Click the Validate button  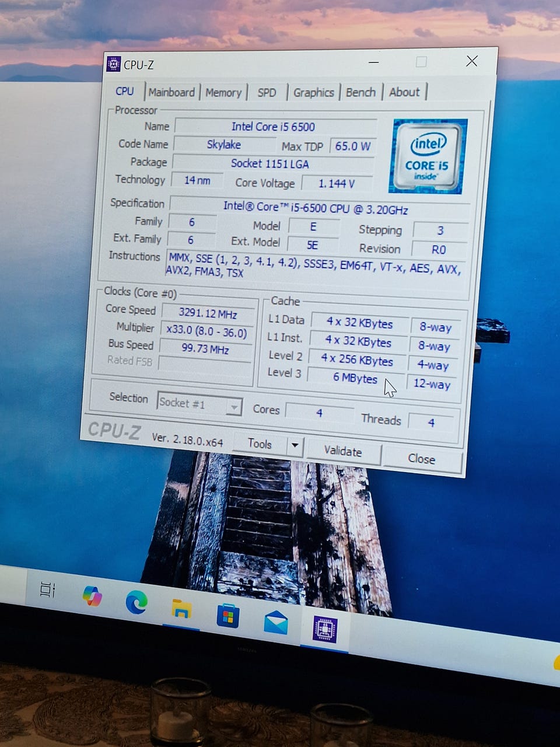[x=343, y=451]
